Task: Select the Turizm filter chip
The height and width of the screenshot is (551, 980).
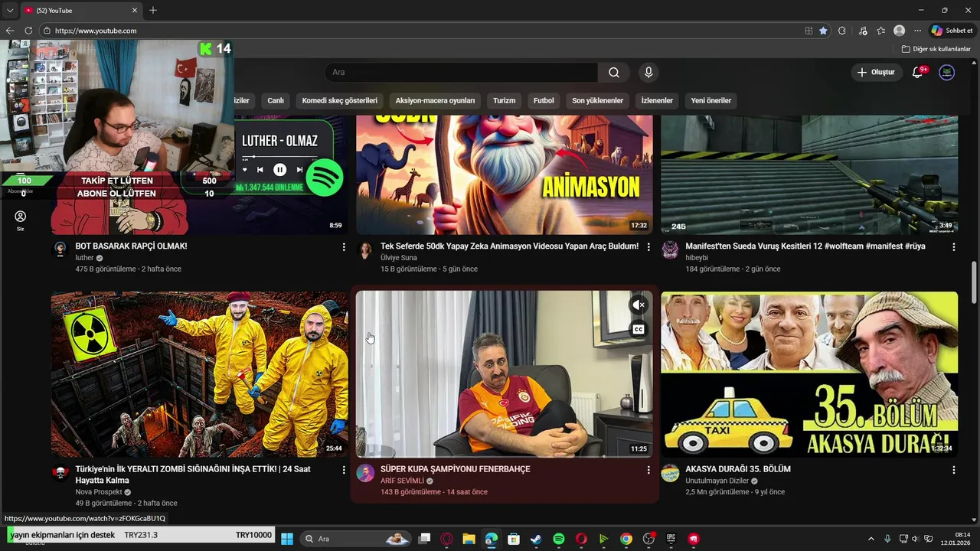Action: pyautogui.click(x=504, y=100)
